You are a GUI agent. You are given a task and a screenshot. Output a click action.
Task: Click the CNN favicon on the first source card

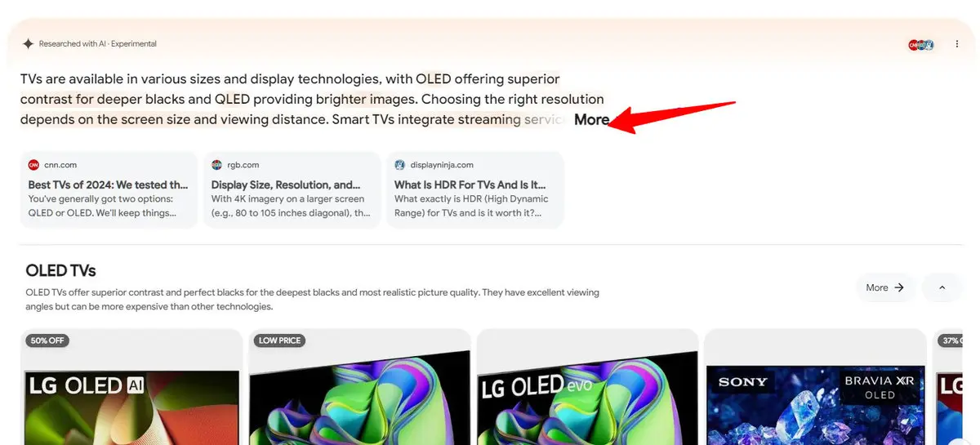33,165
